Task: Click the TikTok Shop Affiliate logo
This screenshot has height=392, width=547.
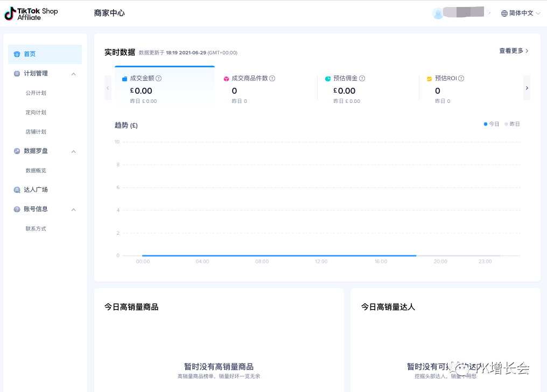Action: (31, 13)
